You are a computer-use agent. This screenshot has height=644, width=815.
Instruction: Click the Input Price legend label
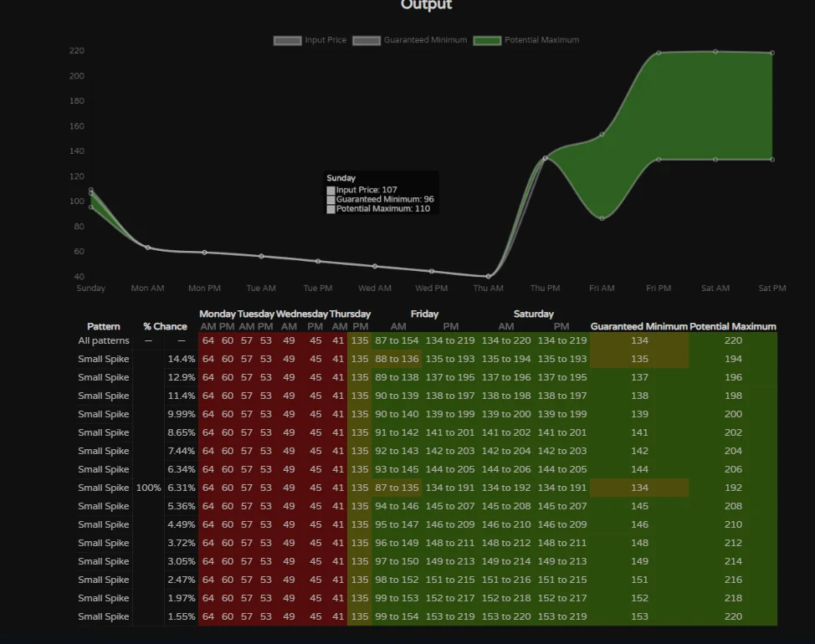[x=325, y=40]
